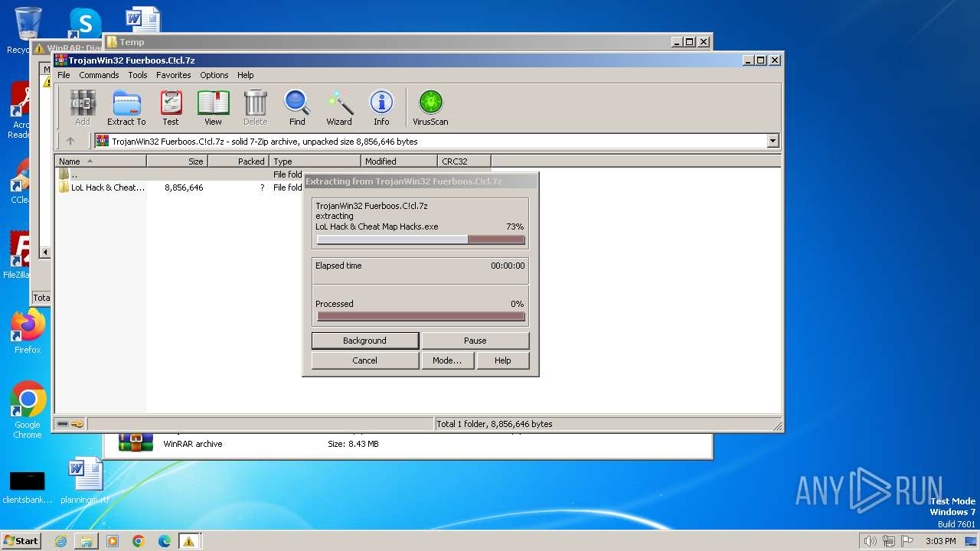This screenshot has height=551, width=980.
Task: Click the Processed total progress bar
Action: point(420,316)
